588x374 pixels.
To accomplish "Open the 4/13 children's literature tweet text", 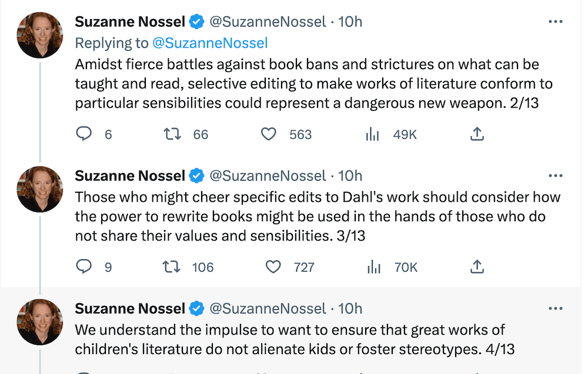I will [x=294, y=339].
